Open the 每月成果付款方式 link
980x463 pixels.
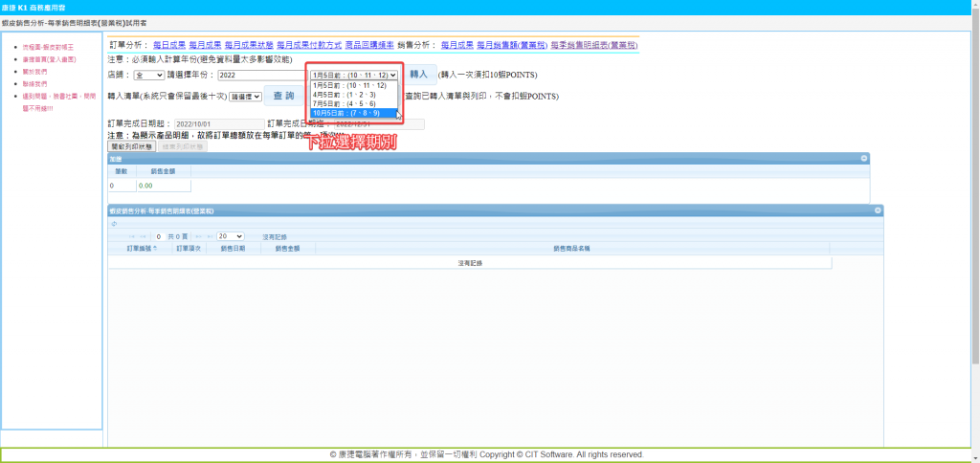[x=308, y=45]
